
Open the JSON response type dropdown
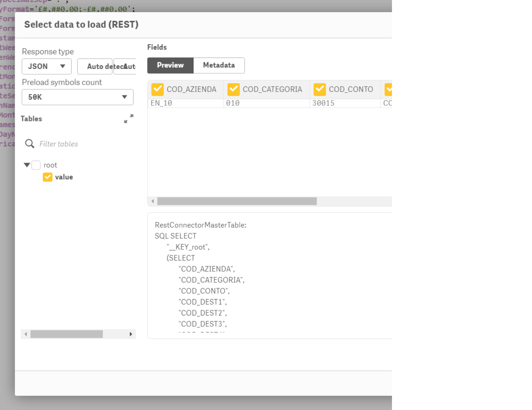(x=47, y=66)
